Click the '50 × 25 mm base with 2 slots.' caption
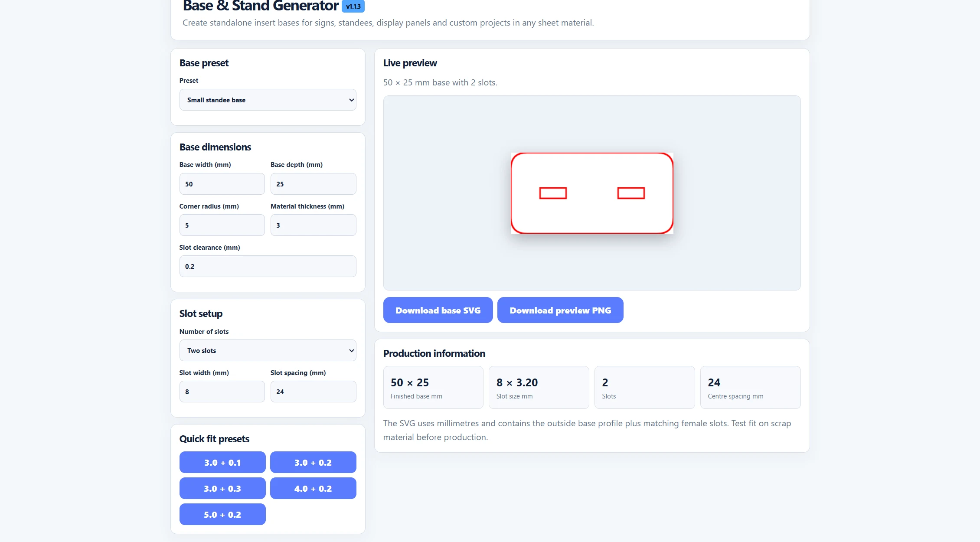The height and width of the screenshot is (542, 980). click(440, 82)
